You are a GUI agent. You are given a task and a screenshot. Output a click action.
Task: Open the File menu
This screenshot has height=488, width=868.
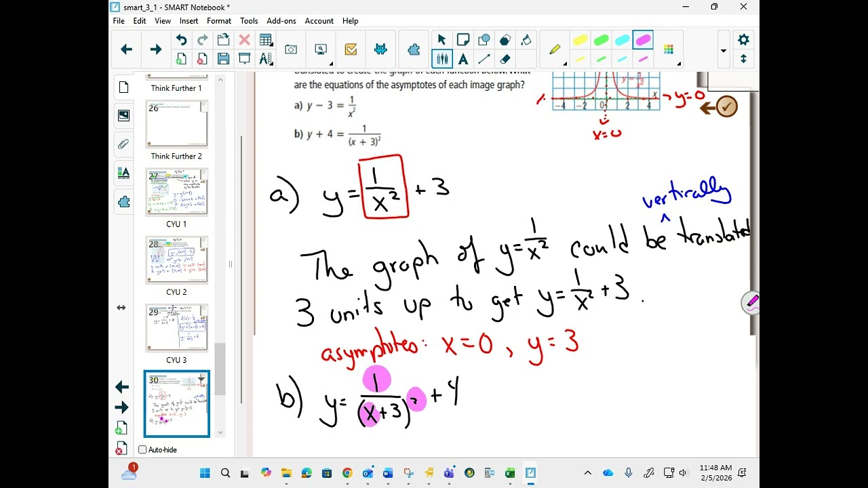(119, 21)
